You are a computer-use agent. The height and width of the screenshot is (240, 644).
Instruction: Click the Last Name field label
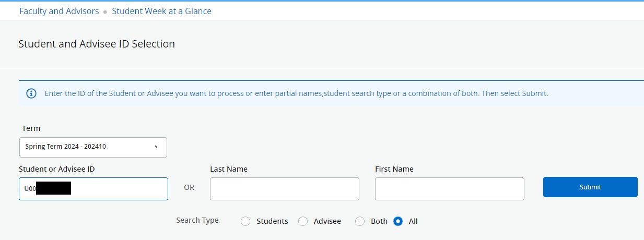coord(229,169)
